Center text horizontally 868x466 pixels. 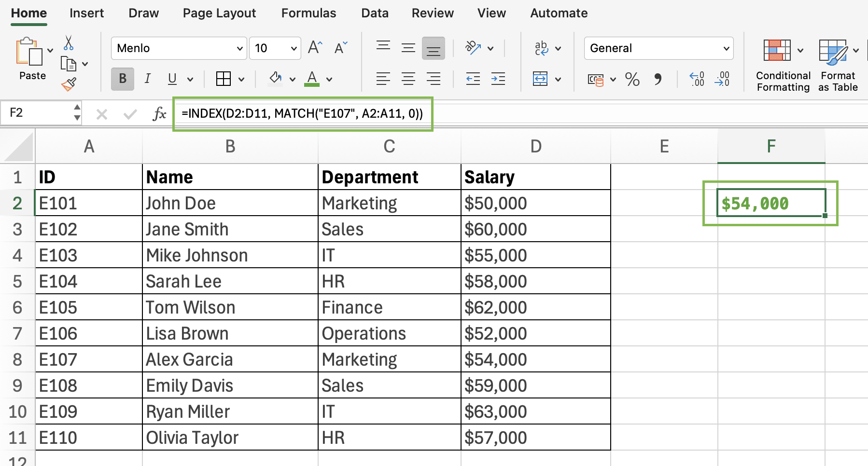[x=408, y=79]
